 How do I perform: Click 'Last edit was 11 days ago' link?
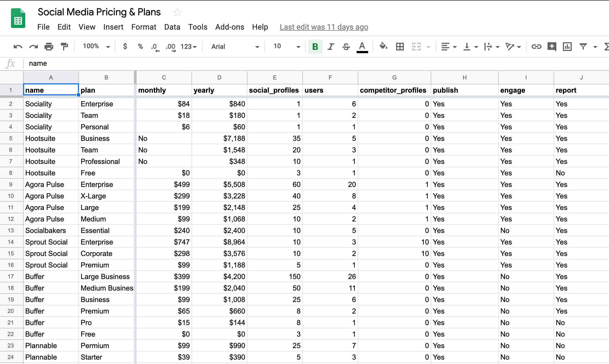324,27
